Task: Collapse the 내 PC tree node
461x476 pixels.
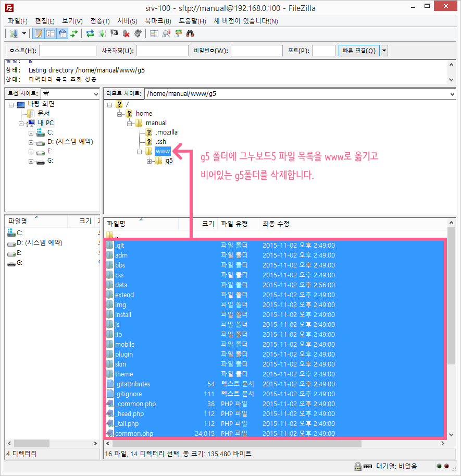Action: coord(21,124)
